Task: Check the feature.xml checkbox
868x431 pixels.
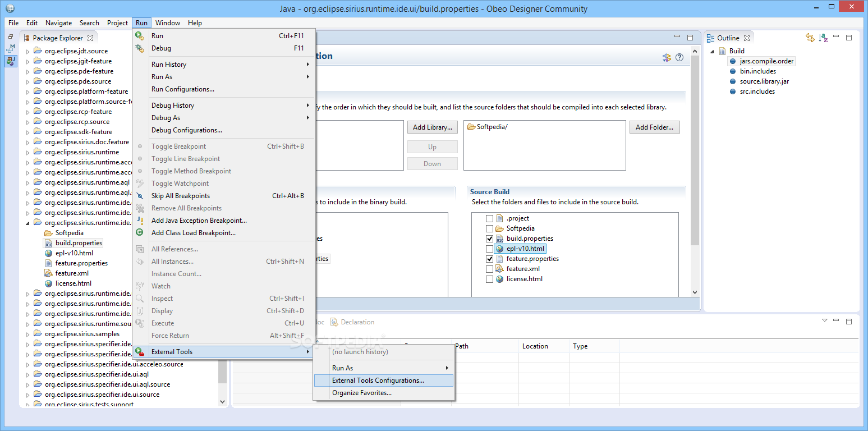Action: pos(490,269)
